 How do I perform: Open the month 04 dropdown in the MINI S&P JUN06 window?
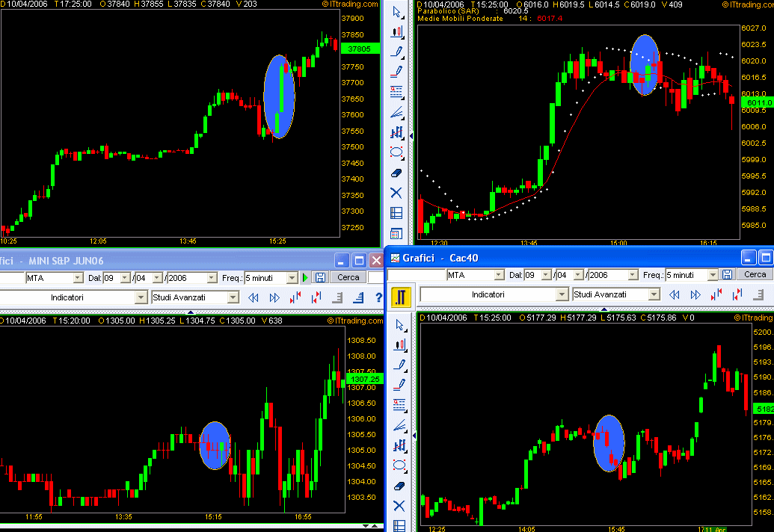click(x=157, y=278)
